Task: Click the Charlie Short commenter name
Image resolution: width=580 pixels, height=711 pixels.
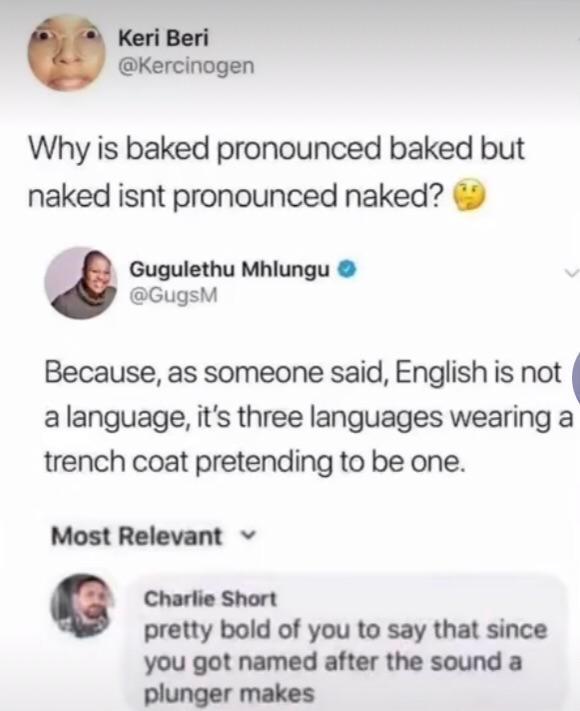Action: point(210,599)
